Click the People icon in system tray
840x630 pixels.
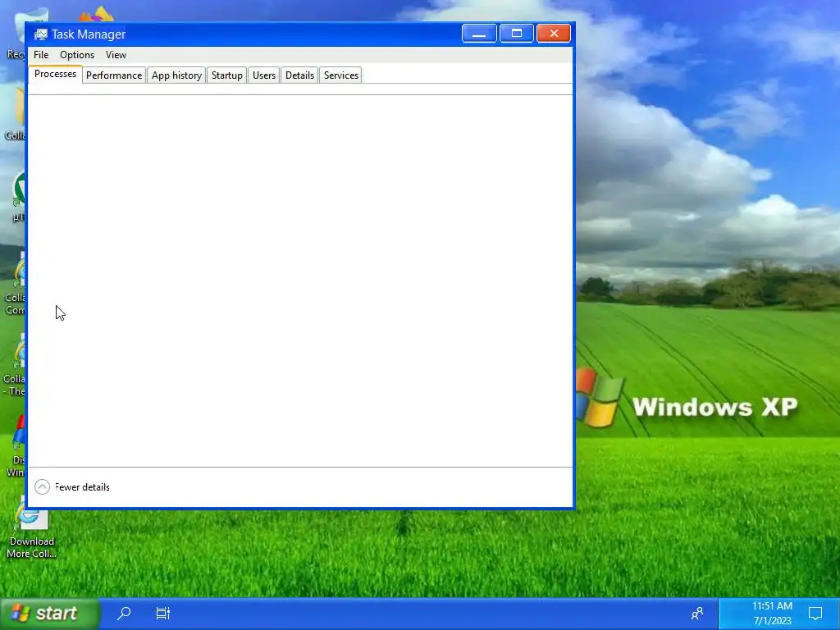coord(697,614)
